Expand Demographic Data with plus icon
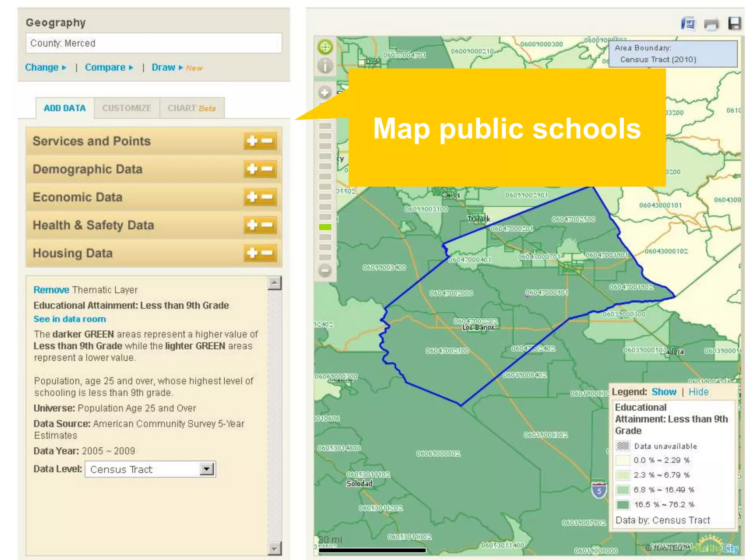 pyautogui.click(x=252, y=169)
